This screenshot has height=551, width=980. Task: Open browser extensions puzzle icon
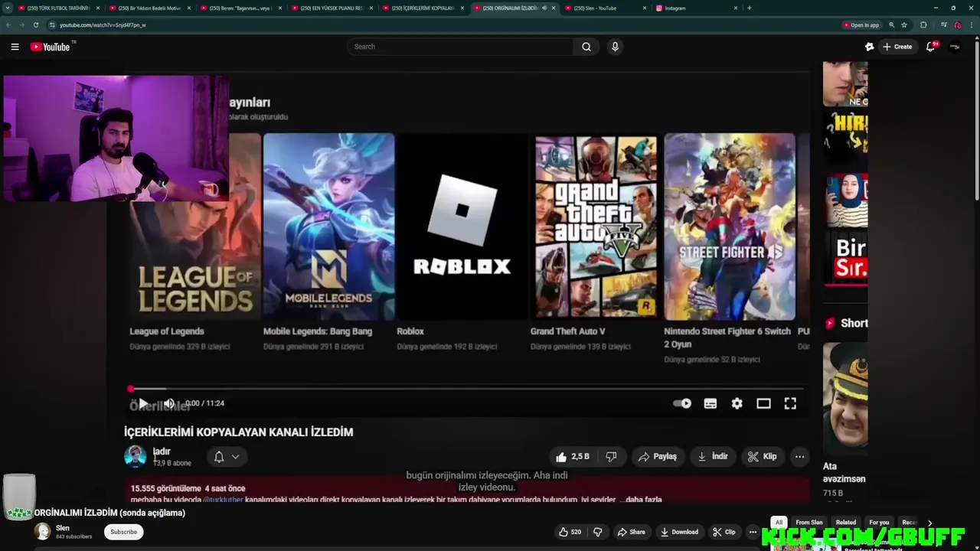tap(923, 24)
